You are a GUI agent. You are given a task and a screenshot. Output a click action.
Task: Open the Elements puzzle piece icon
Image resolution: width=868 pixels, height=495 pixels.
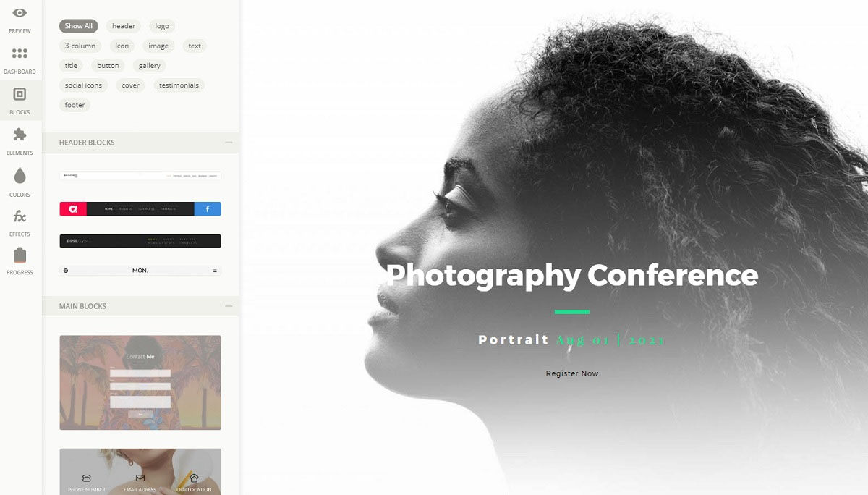pyautogui.click(x=20, y=135)
